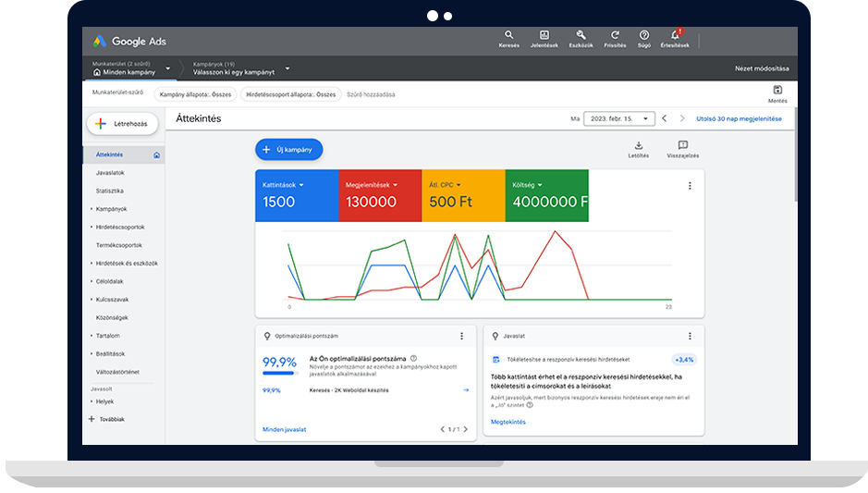868x493 pixels.
Task: Click the Megtekintés link in the suggestion card
Action: (x=507, y=422)
